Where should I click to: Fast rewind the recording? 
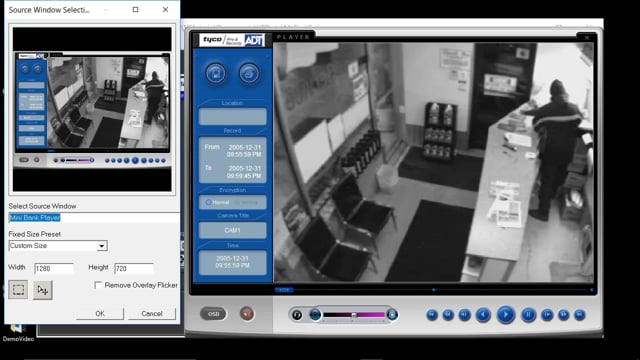click(448, 315)
